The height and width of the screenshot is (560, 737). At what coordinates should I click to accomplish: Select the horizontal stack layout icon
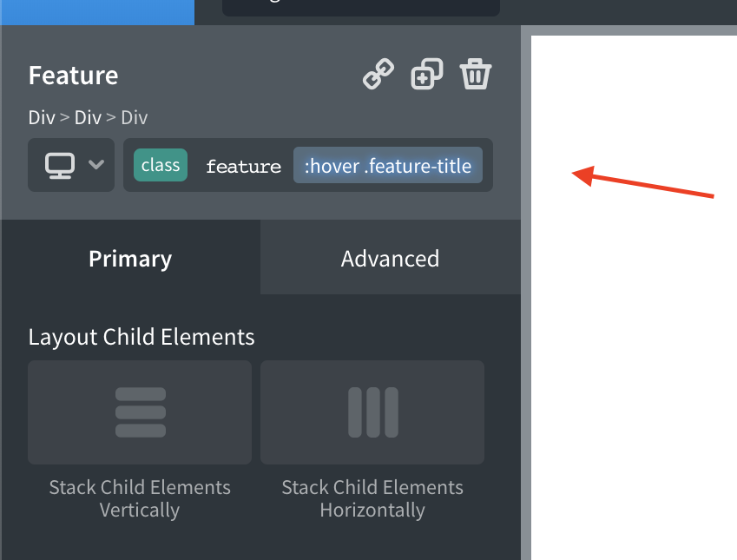(x=372, y=412)
